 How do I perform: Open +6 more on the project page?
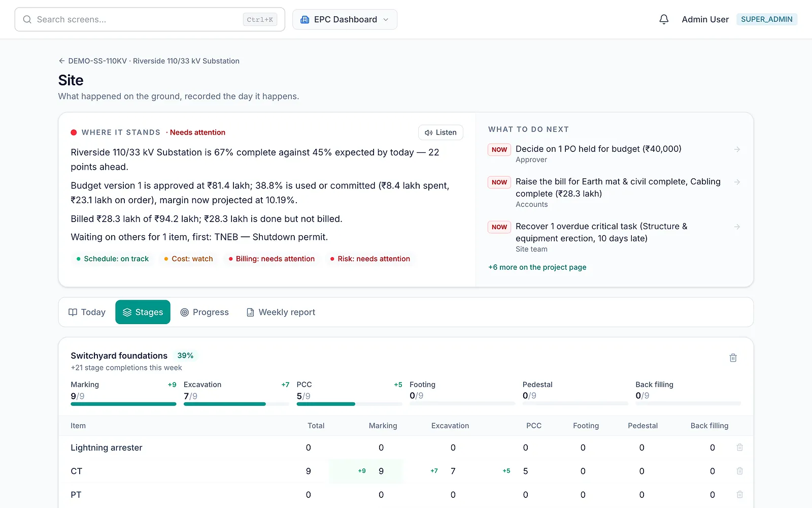tap(537, 267)
